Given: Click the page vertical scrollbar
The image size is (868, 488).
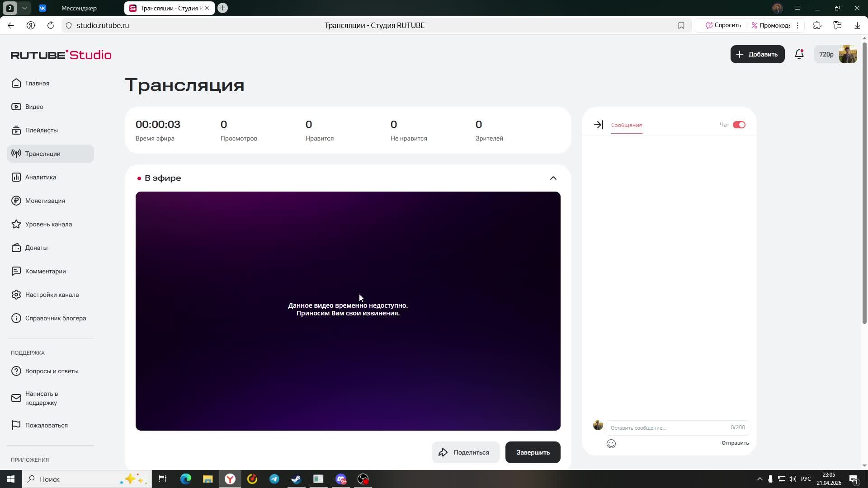Looking at the screenshot, I should click(x=864, y=181).
